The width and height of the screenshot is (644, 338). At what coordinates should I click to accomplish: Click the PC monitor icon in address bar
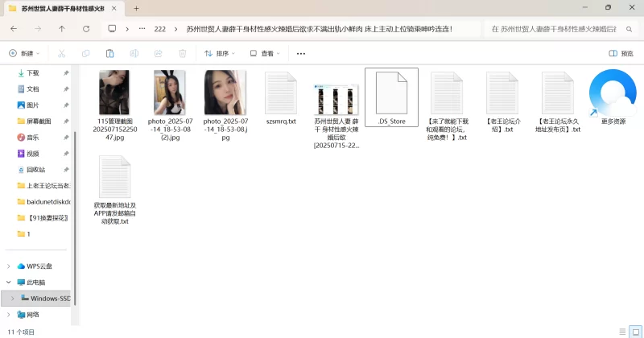point(112,29)
